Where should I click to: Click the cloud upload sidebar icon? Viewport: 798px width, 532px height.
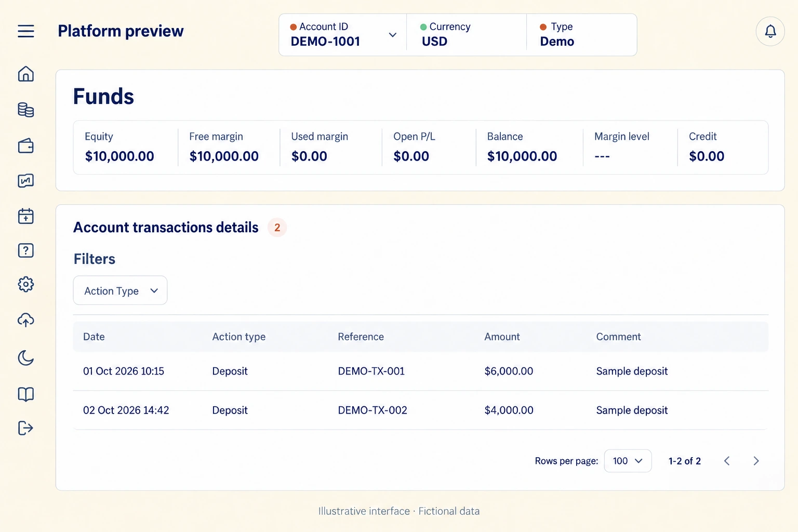pos(26,320)
